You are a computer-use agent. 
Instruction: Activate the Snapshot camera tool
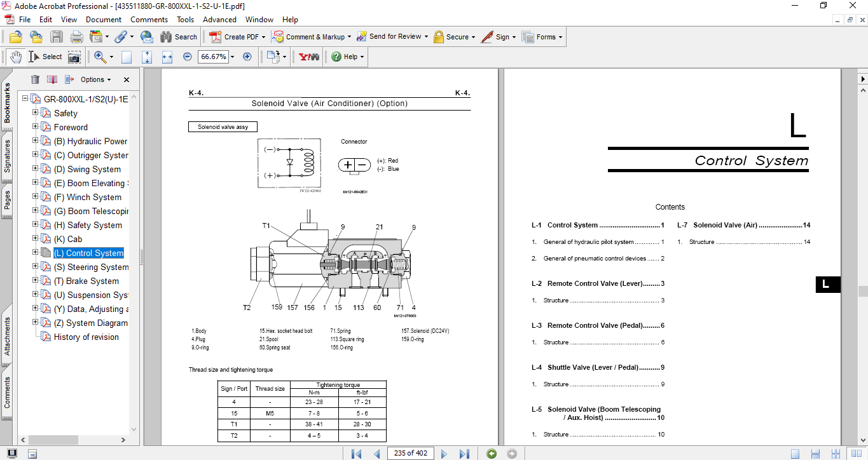[x=74, y=57]
